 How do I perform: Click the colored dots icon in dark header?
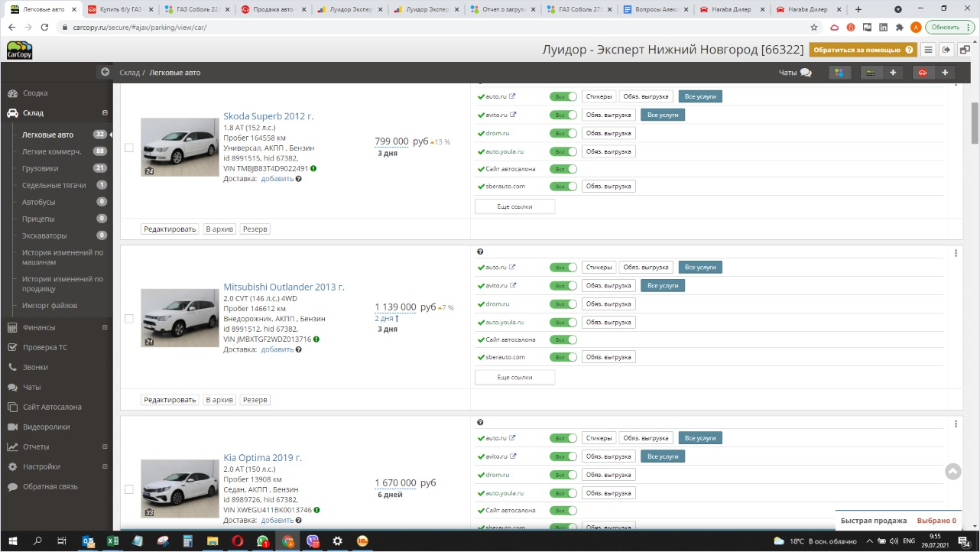pos(839,73)
